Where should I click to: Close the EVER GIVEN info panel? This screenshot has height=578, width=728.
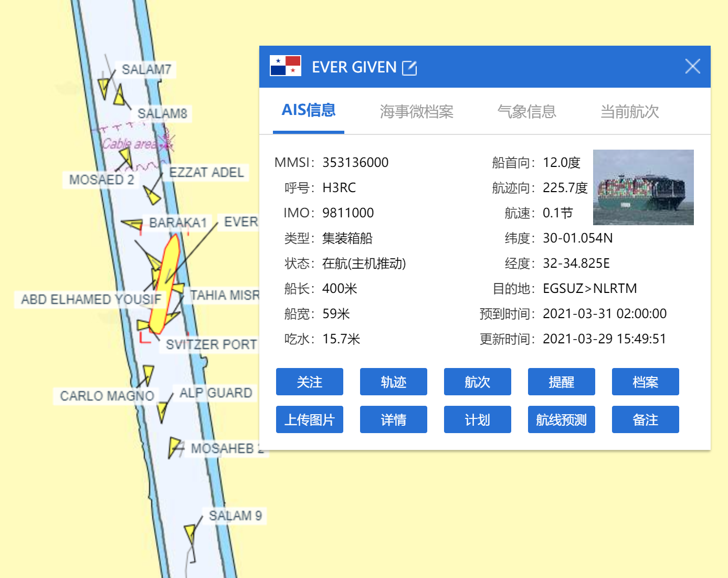click(692, 66)
